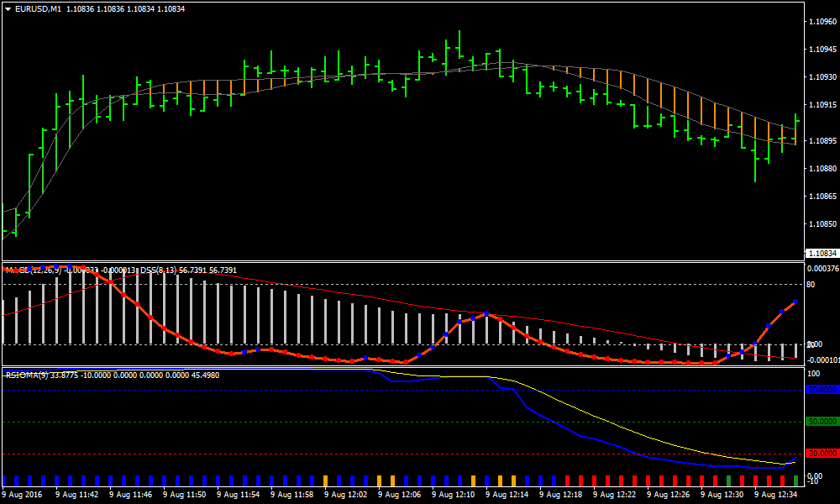The height and width of the screenshot is (504, 840).
Task: Click the dashed zero line in MACD panel
Action: 420,346
